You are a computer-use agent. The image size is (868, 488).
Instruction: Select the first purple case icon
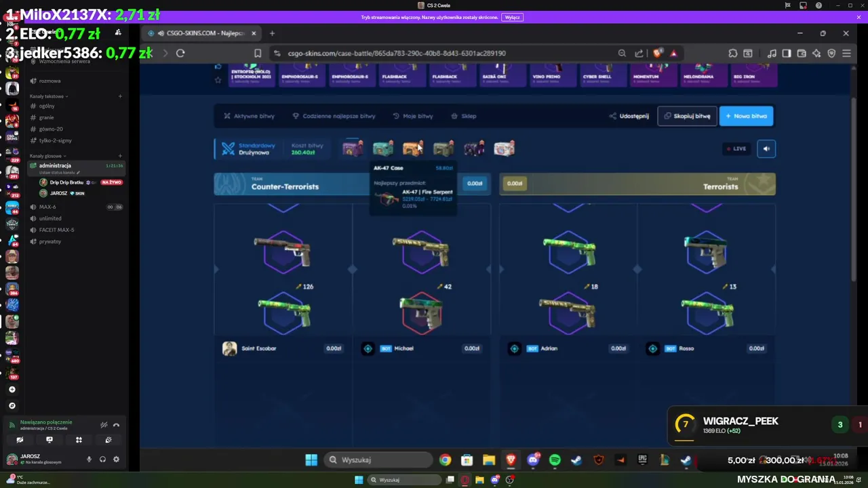(353, 148)
